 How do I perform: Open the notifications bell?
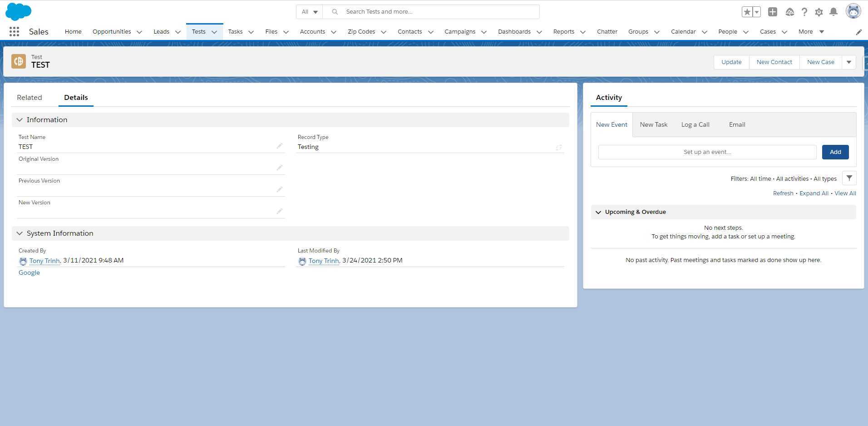coord(833,12)
